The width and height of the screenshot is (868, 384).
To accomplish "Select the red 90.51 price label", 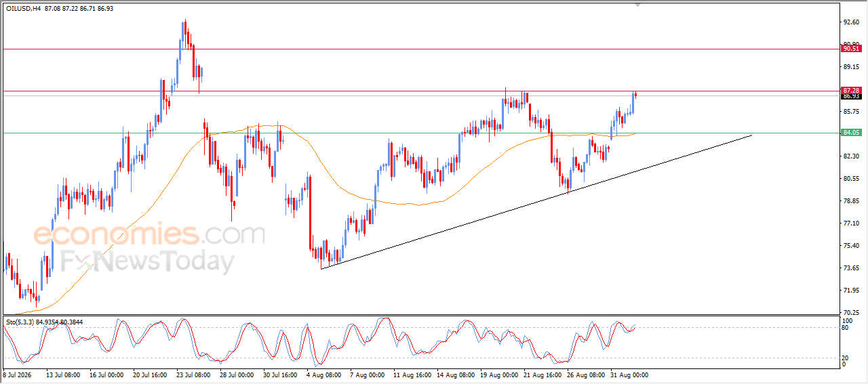I will point(851,49).
